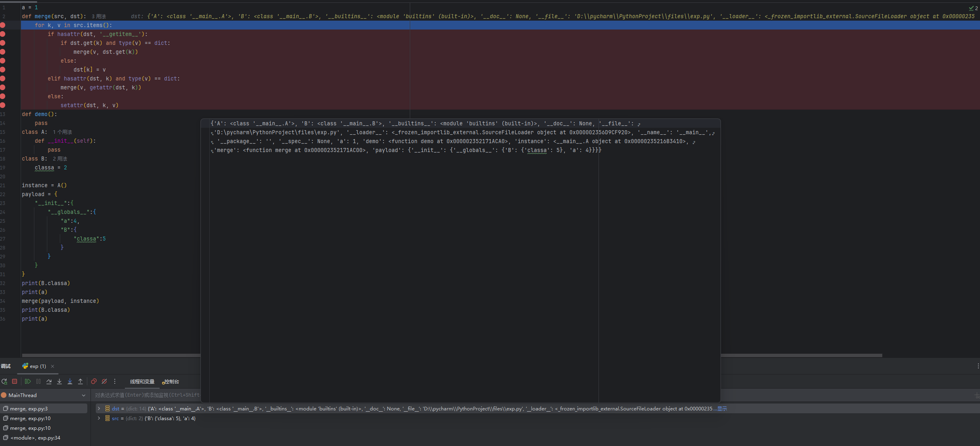Resume program execution
The height and width of the screenshot is (446, 980).
pos(27,381)
